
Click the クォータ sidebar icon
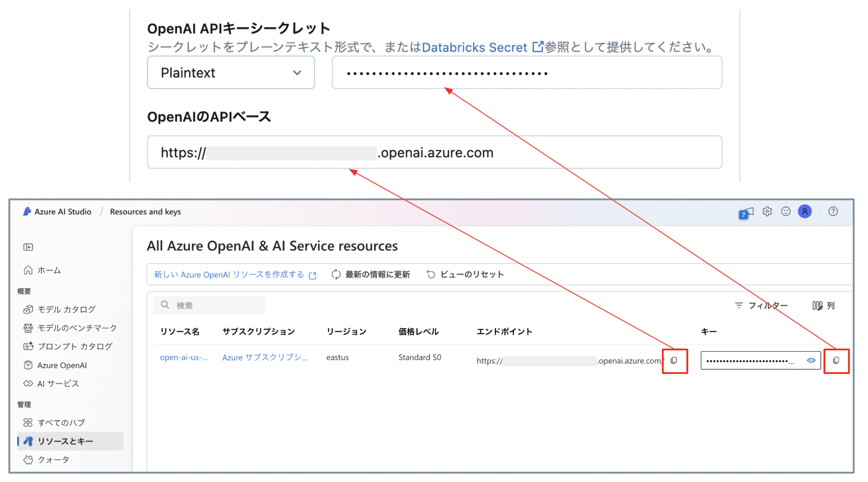[x=28, y=460]
